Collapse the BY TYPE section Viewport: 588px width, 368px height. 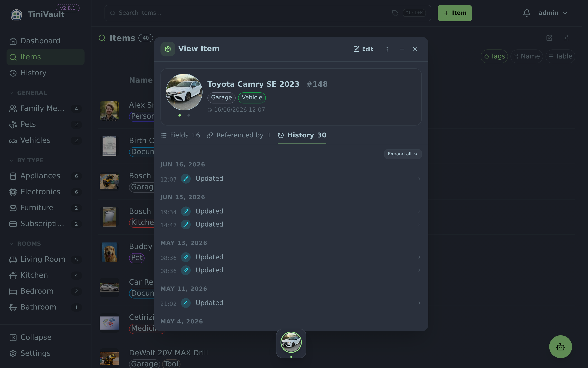tap(26, 160)
